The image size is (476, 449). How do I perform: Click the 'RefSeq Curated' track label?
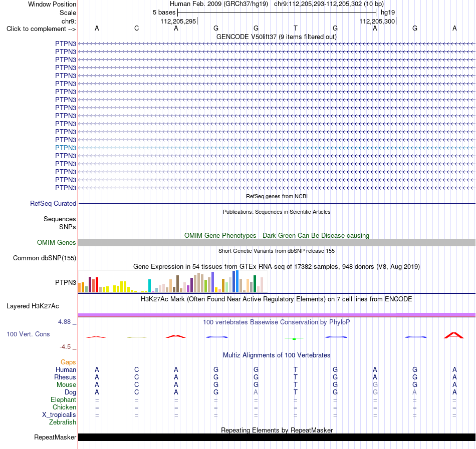point(53,203)
